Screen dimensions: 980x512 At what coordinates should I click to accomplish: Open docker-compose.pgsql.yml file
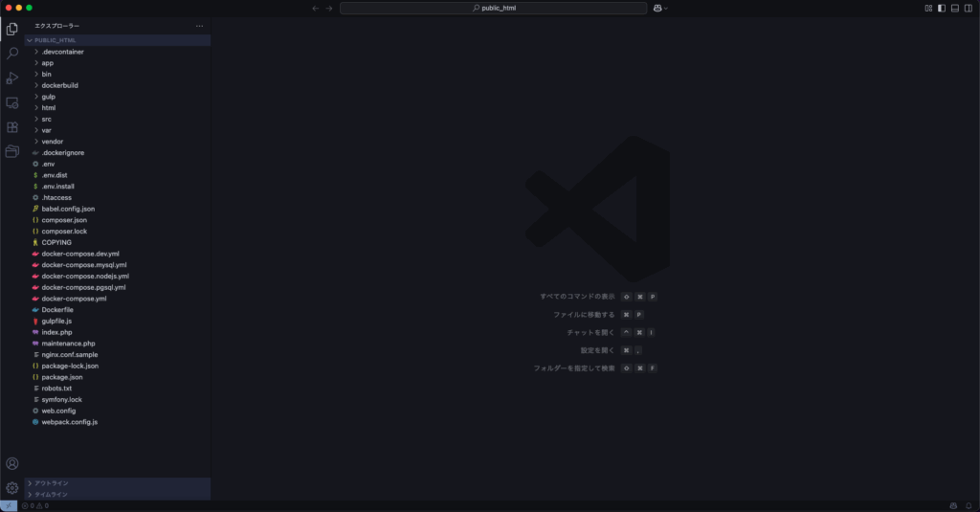[x=118, y=287]
